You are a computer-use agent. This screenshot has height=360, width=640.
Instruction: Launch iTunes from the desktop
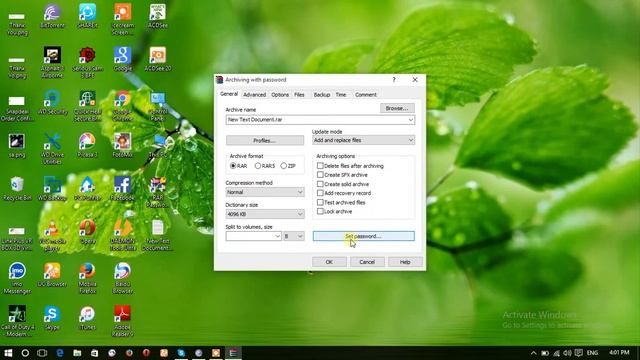(87, 318)
